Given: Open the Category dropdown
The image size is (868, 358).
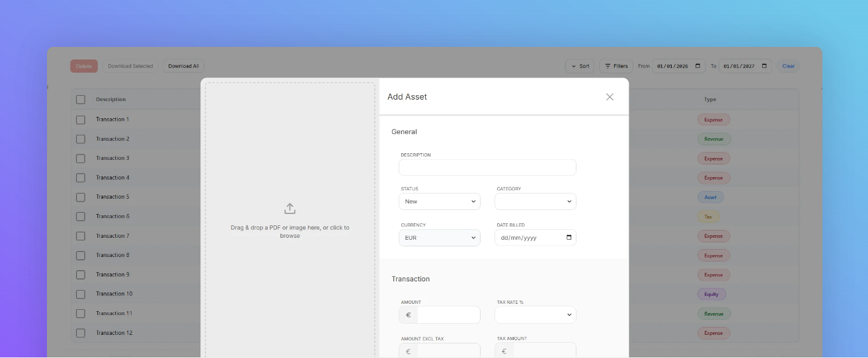Looking at the screenshot, I should coord(535,201).
